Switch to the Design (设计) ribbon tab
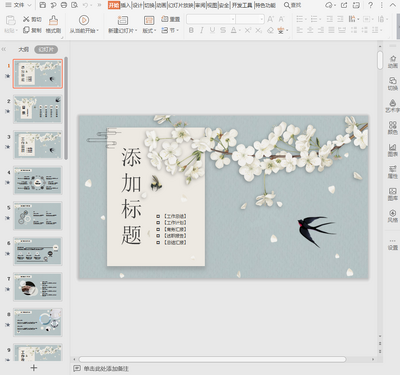The image size is (400, 375). (137, 5)
